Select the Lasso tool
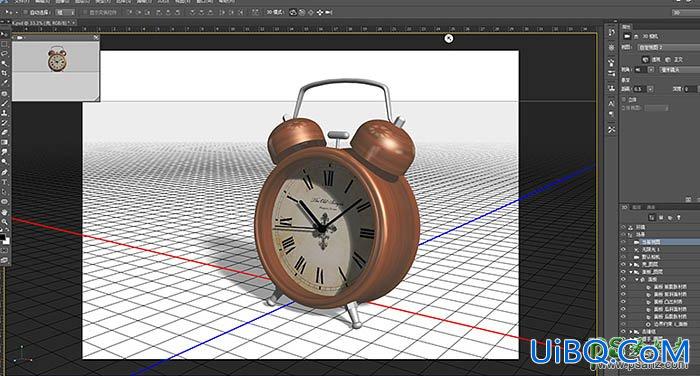The image size is (700, 376). pyautogui.click(x=4, y=54)
